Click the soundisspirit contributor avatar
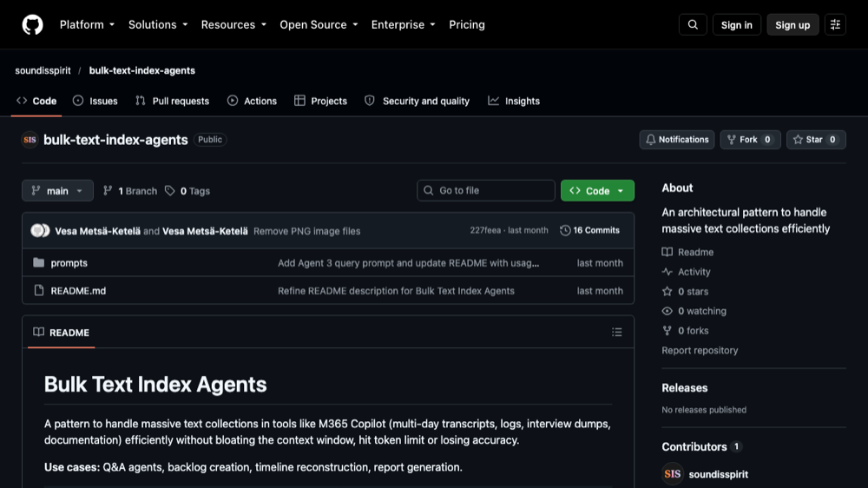Image resolution: width=868 pixels, height=488 pixels. point(672,474)
